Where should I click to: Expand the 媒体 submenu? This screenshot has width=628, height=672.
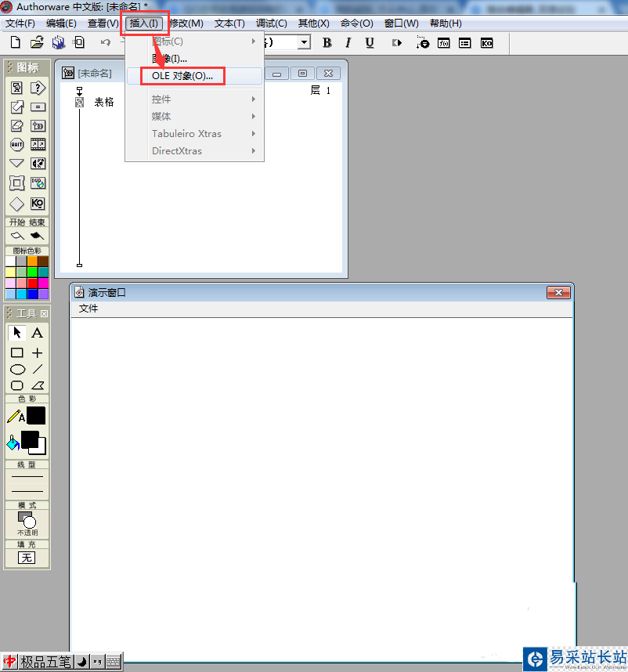(x=195, y=117)
